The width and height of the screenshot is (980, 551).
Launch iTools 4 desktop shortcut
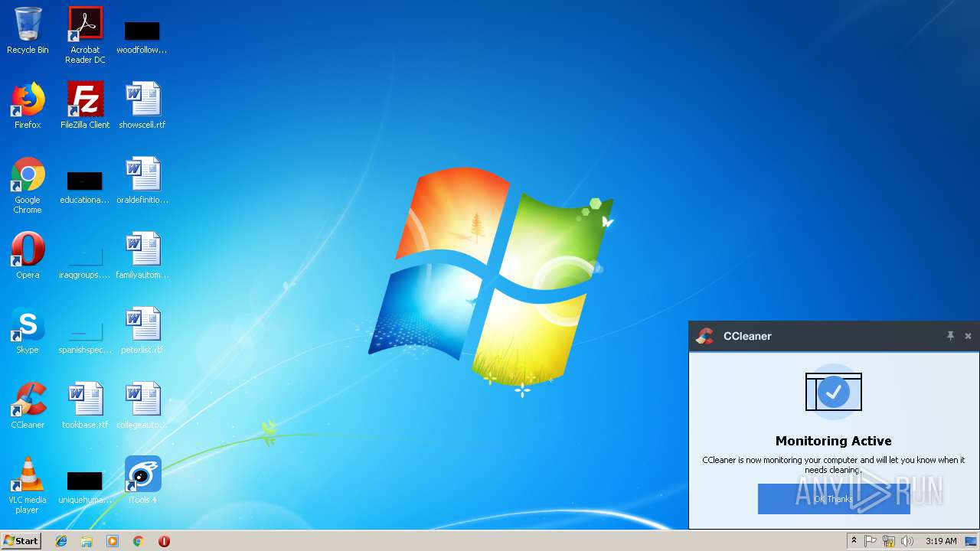[x=142, y=481]
